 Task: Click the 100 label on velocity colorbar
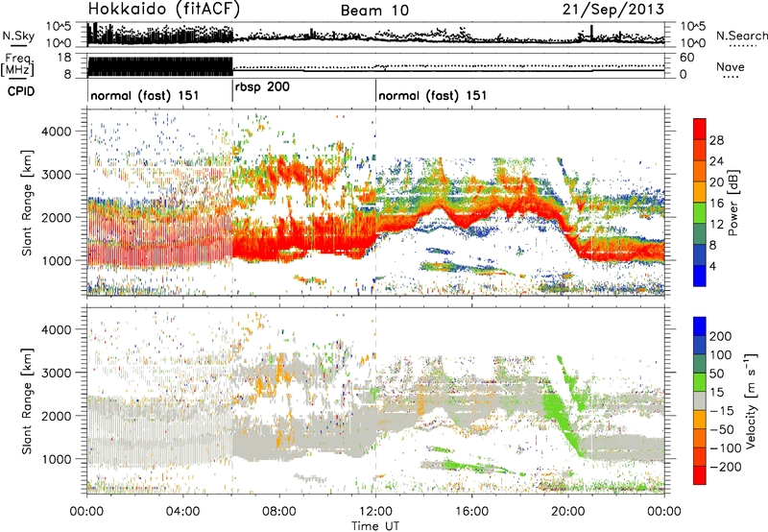click(x=721, y=355)
